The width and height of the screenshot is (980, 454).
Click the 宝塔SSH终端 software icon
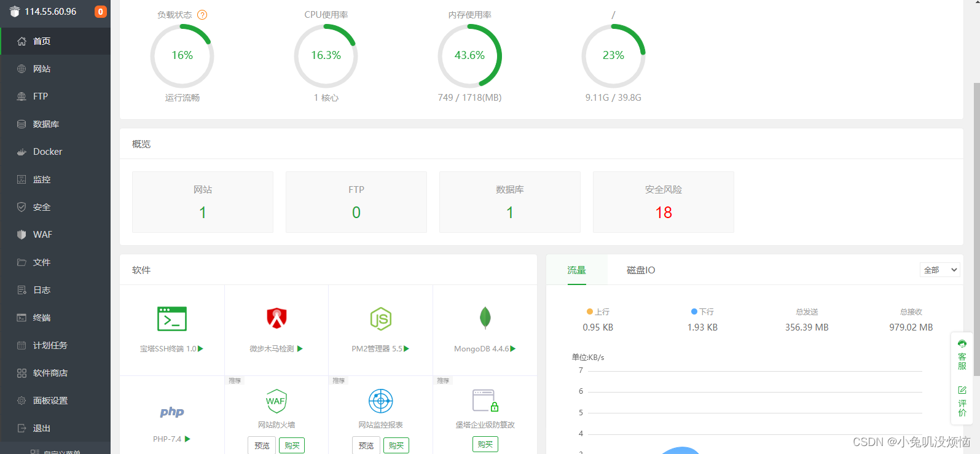172,319
